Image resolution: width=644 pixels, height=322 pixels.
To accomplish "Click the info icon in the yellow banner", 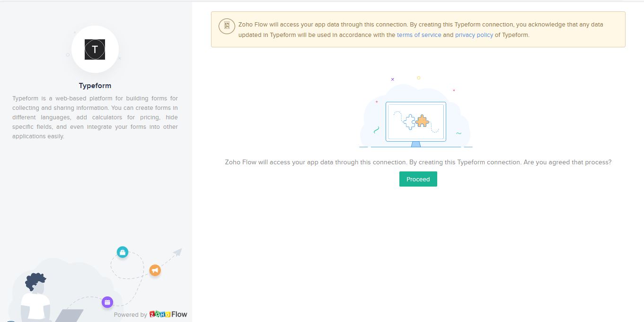I will [x=227, y=26].
